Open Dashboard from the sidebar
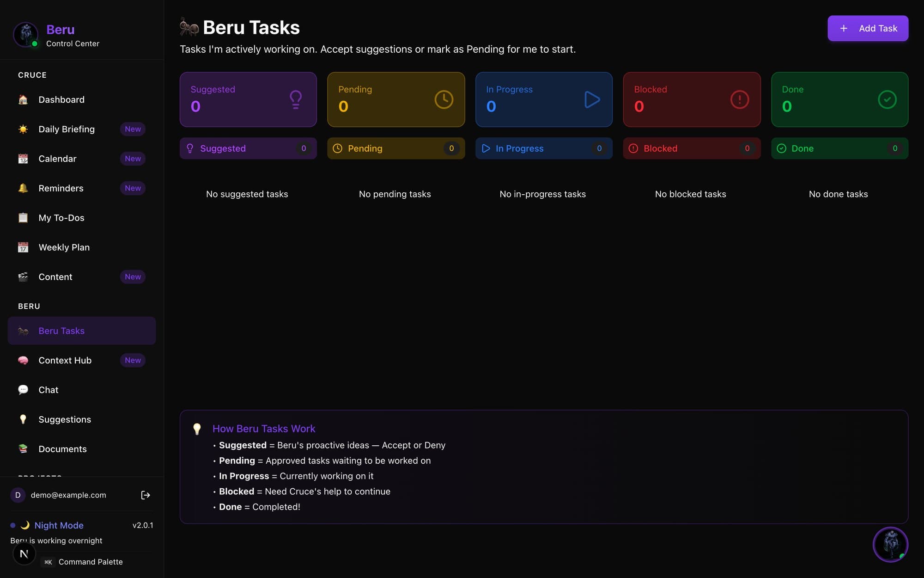Image resolution: width=924 pixels, height=578 pixels. [82, 99]
